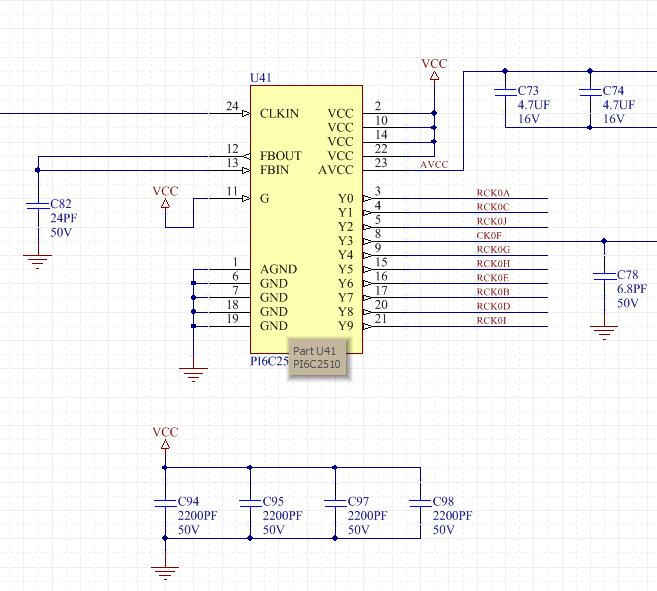Click the FBOUT pin name
657x591 pixels.
pyautogui.click(x=281, y=156)
